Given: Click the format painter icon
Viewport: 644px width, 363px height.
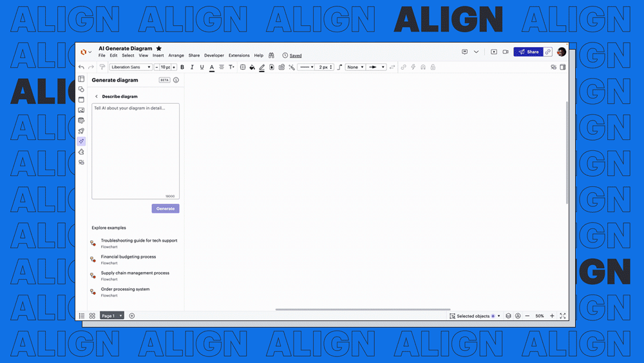Looking at the screenshot, I should tap(102, 67).
